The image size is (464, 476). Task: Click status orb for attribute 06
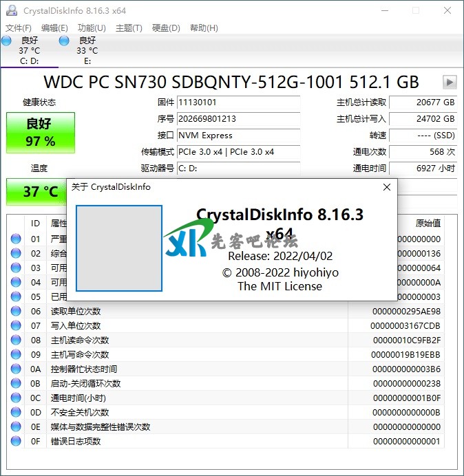tap(16, 312)
